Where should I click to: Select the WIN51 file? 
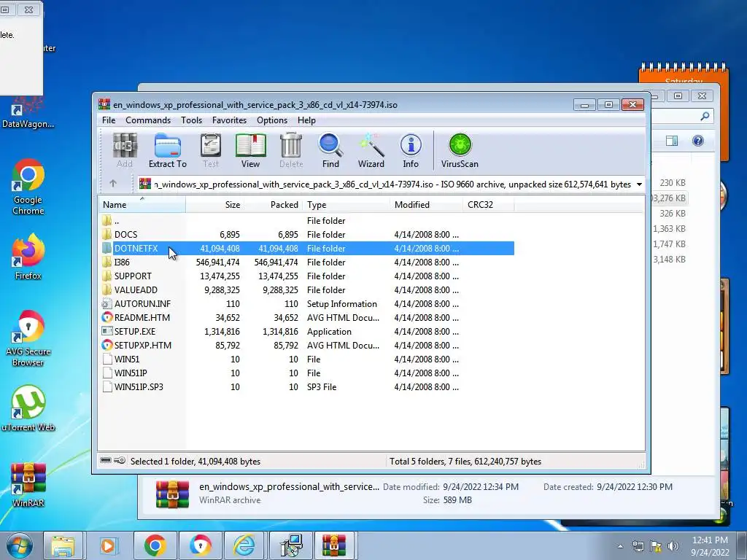[306, 359]
